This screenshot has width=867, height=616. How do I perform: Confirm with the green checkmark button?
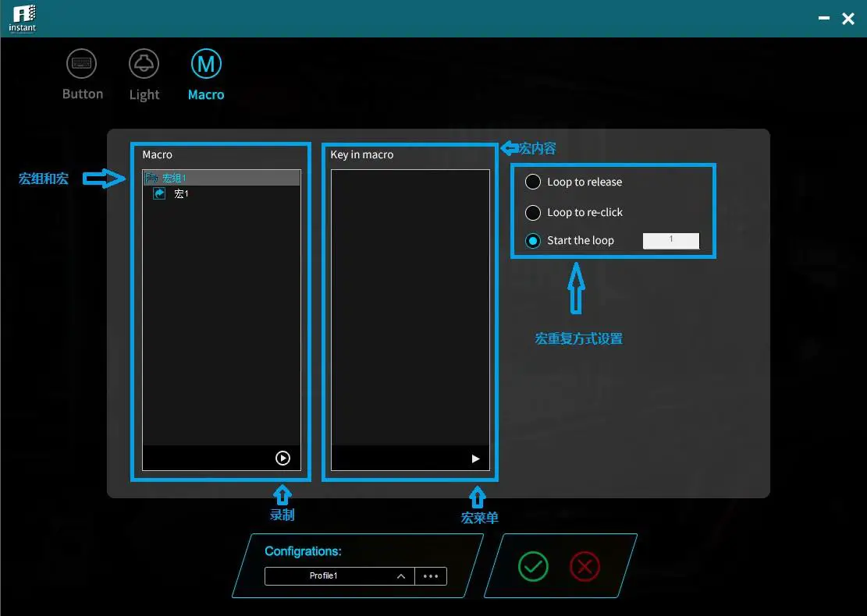pyautogui.click(x=533, y=566)
